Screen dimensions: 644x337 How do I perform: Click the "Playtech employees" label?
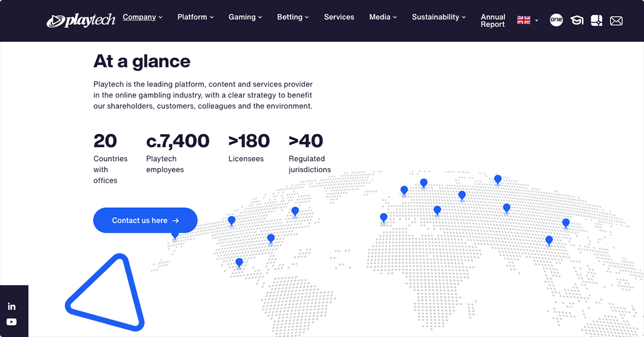165,164
